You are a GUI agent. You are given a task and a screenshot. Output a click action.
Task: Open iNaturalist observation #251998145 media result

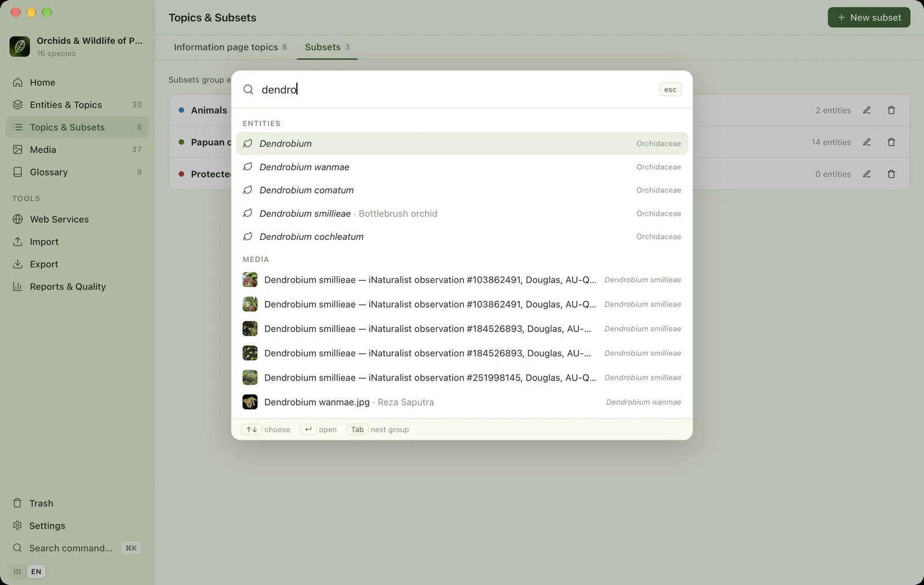461,378
